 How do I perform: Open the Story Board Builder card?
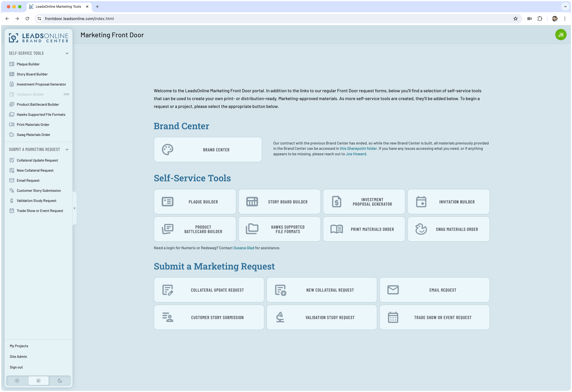tap(279, 202)
